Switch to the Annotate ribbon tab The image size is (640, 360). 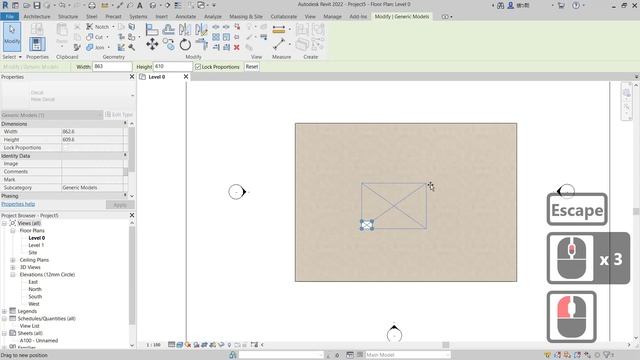click(186, 16)
